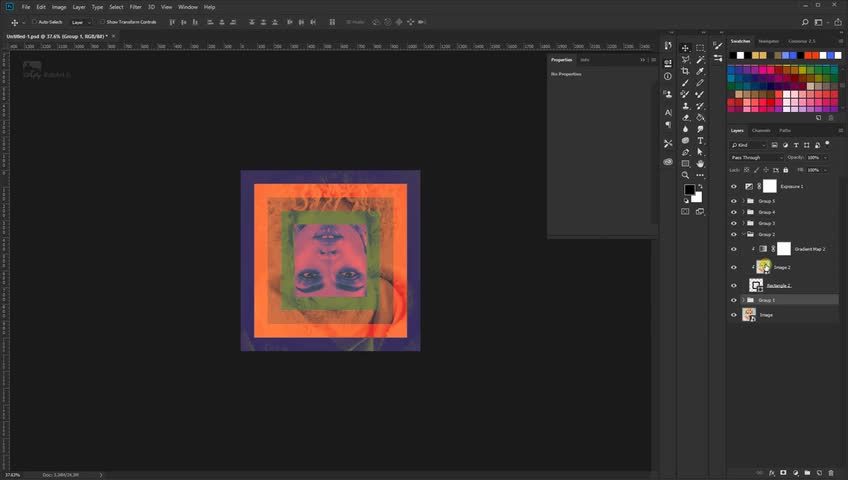Swap foreground and background colors arrow
Image resolution: width=848 pixels, height=480 pixels.
tap(700, 186)
